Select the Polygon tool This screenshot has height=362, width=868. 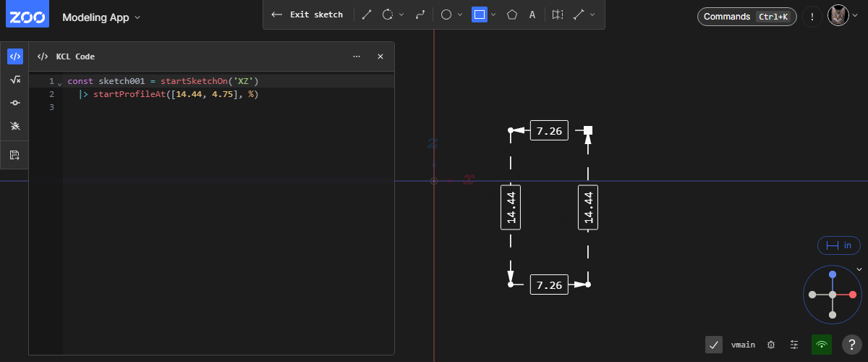(512, 14)
